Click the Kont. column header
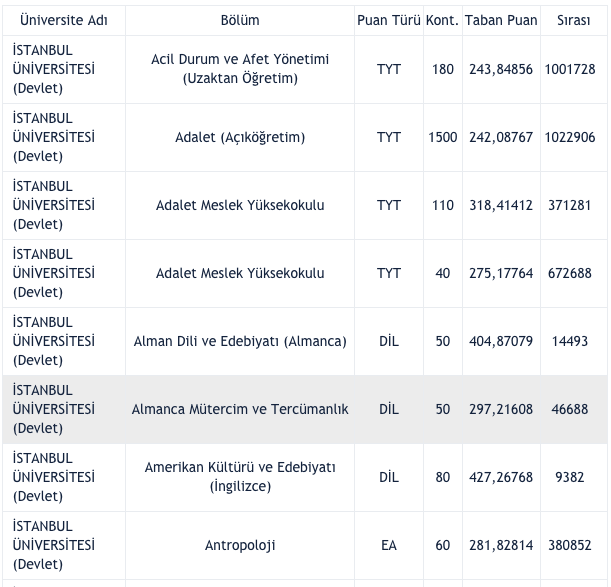 (442, 20)
